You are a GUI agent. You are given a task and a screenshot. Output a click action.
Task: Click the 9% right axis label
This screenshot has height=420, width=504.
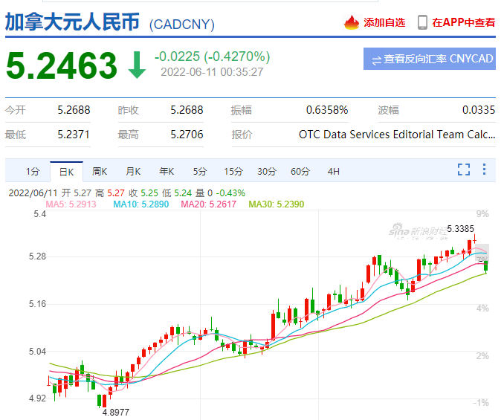click(482, 214)
